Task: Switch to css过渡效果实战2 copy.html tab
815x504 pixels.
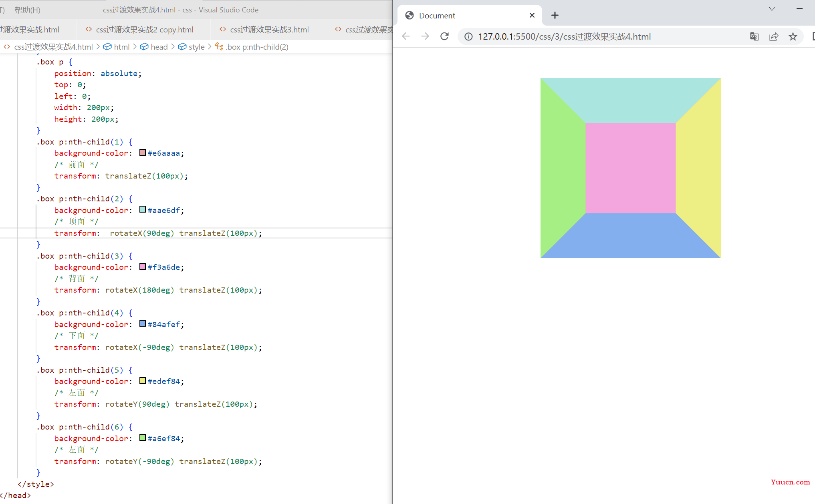Action: pos(144,29)
